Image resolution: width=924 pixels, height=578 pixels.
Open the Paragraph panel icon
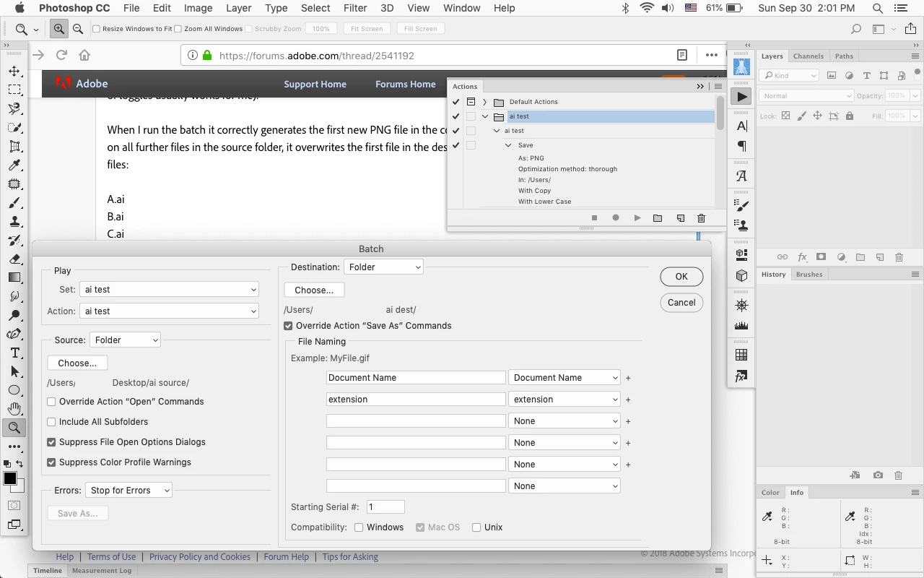point(741,146)
